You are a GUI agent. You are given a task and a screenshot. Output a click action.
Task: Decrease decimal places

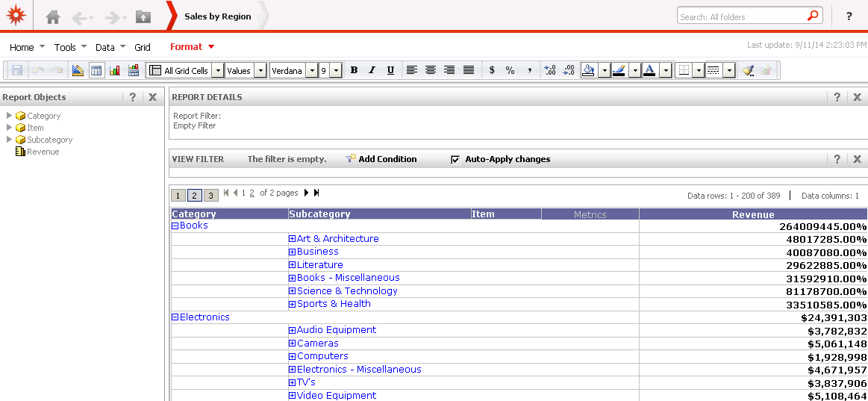click(569, 70)
